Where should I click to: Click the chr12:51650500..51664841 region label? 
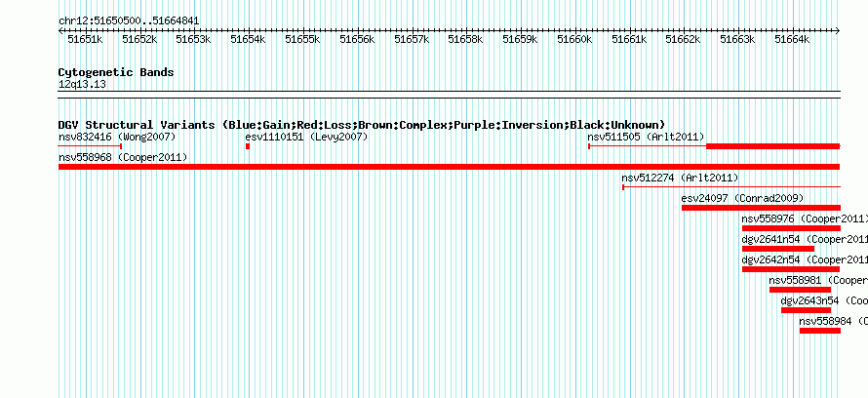(129, 21)
